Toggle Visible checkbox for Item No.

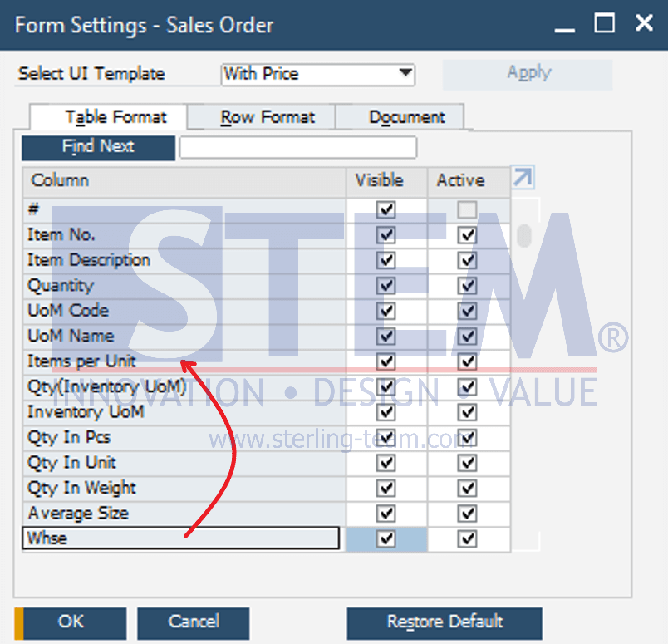386,235
